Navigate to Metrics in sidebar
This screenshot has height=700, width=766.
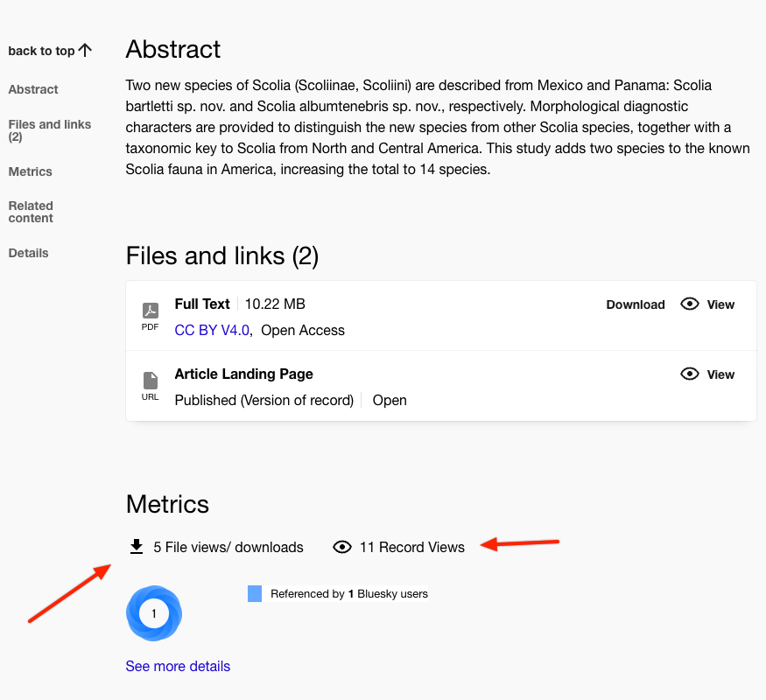click(31, 171)
